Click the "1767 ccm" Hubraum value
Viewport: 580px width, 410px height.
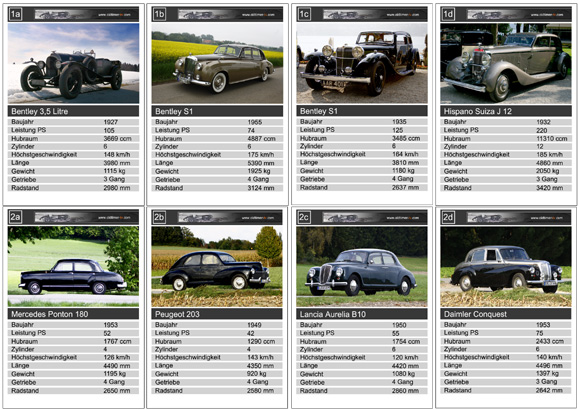117,341
